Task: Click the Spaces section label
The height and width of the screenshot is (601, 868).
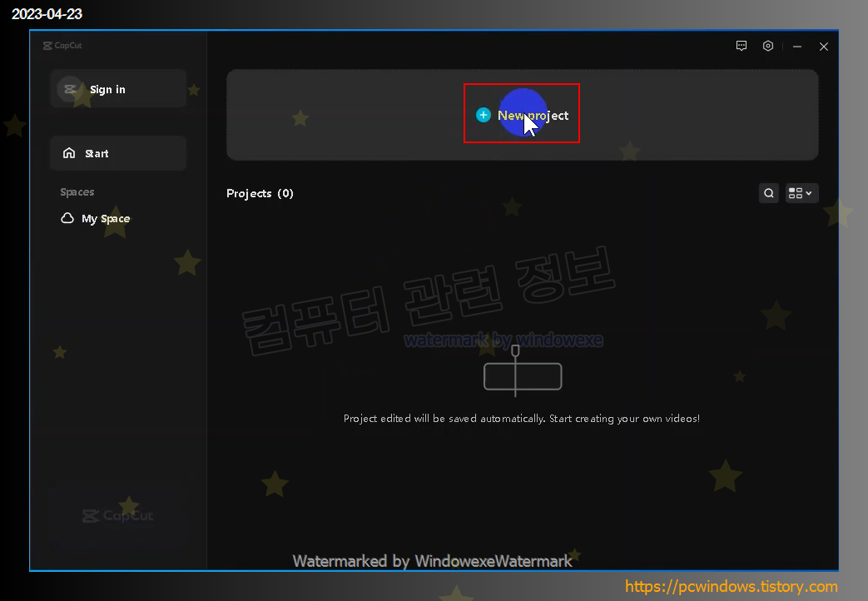Action: 77,192
